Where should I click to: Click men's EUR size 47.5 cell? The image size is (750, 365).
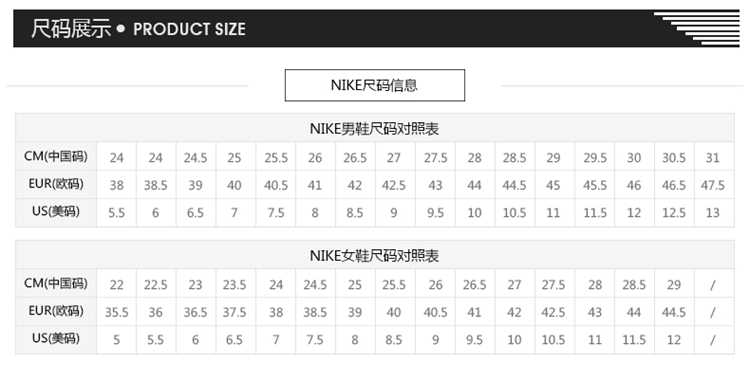[x=714, y=185]
